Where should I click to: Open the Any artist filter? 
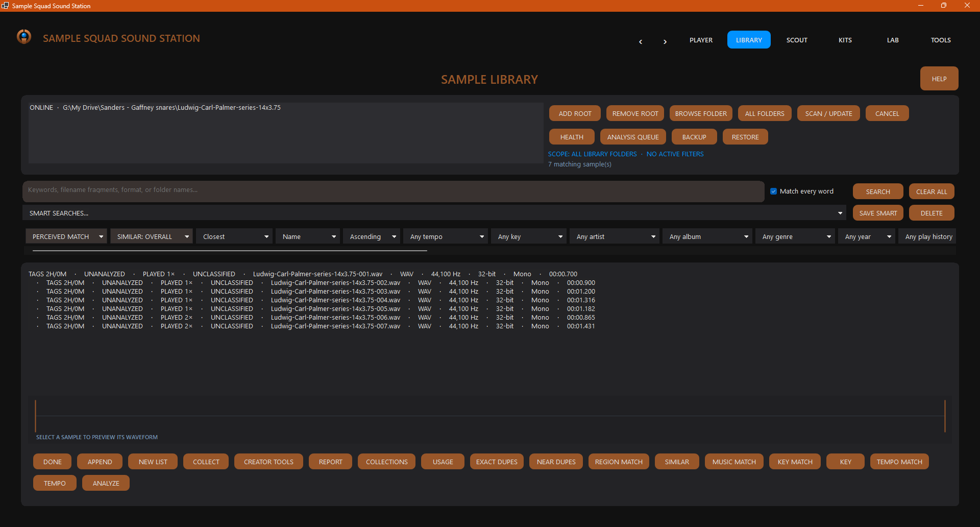615,236
